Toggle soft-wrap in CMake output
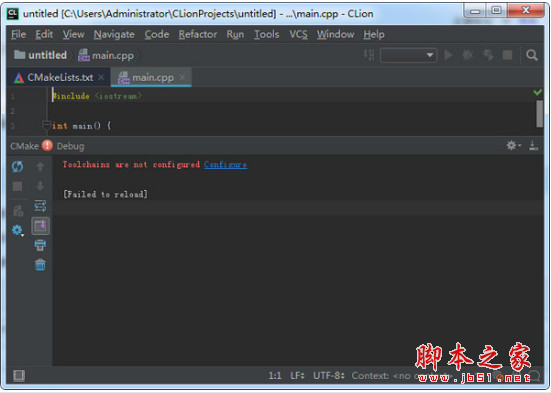551x393 pixels. pos(40,206)
